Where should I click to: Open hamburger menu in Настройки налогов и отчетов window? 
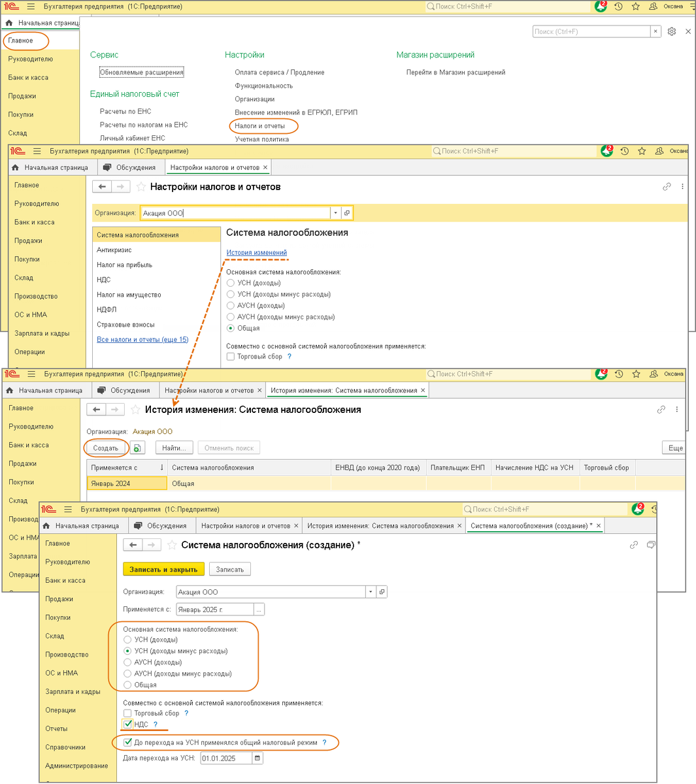[37, 151]
